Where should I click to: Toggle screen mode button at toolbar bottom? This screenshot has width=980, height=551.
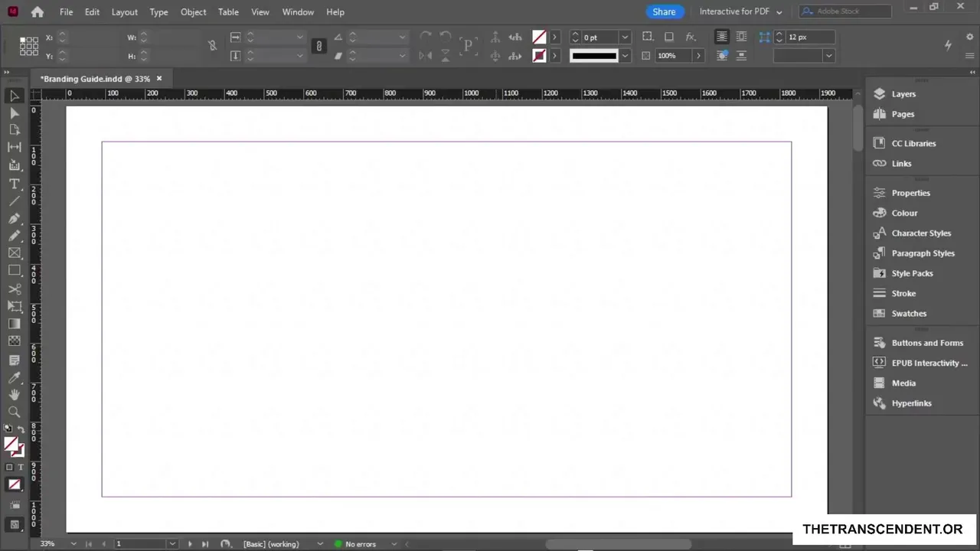pos(14,525)
